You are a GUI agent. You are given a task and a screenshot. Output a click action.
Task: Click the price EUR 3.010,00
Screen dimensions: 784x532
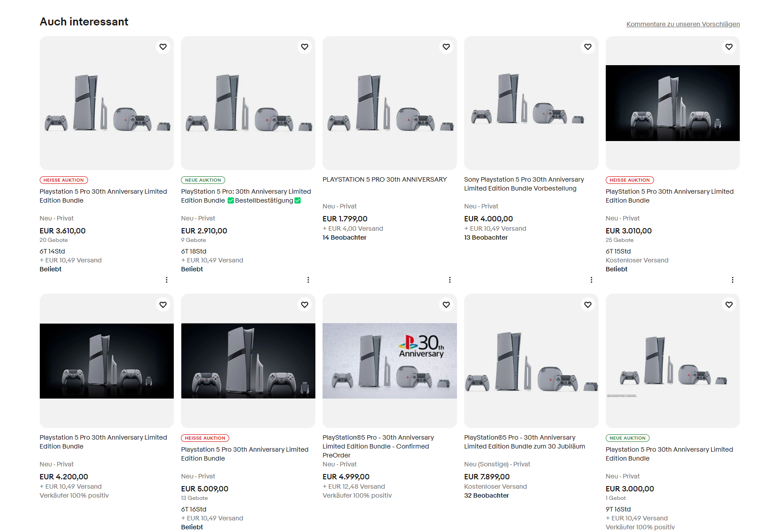click(629, 231)
